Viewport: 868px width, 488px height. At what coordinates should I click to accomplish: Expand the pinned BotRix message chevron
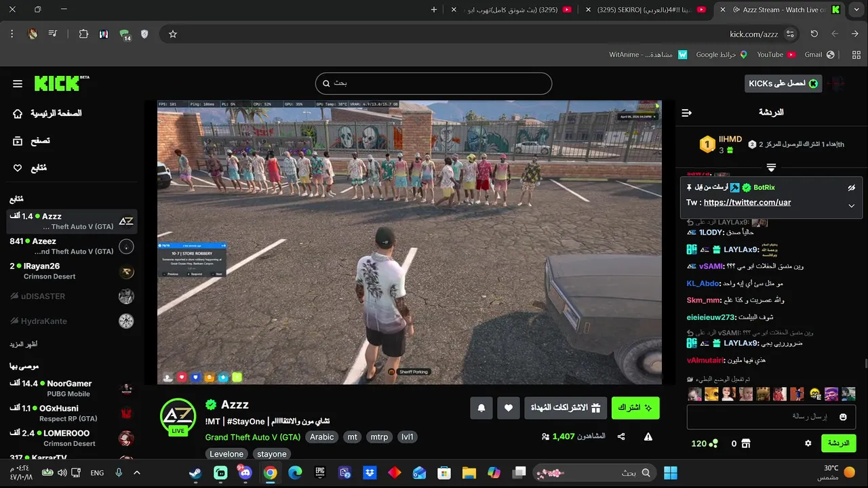[852, 206]
